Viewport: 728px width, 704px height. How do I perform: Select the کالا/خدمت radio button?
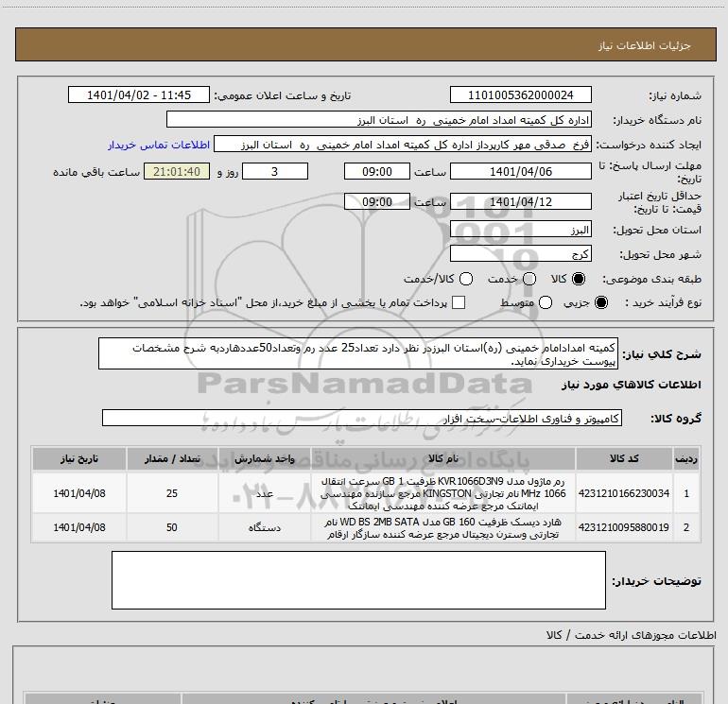[466, 279]
